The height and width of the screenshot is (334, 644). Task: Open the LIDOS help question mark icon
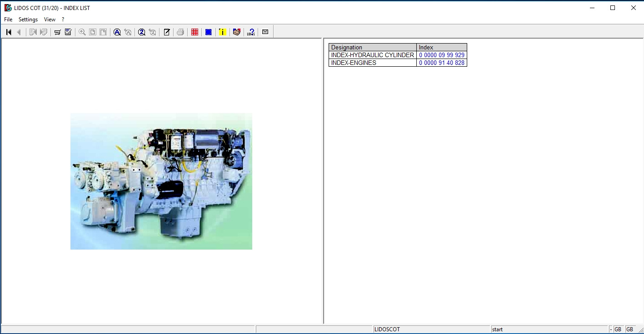[251, 32]
